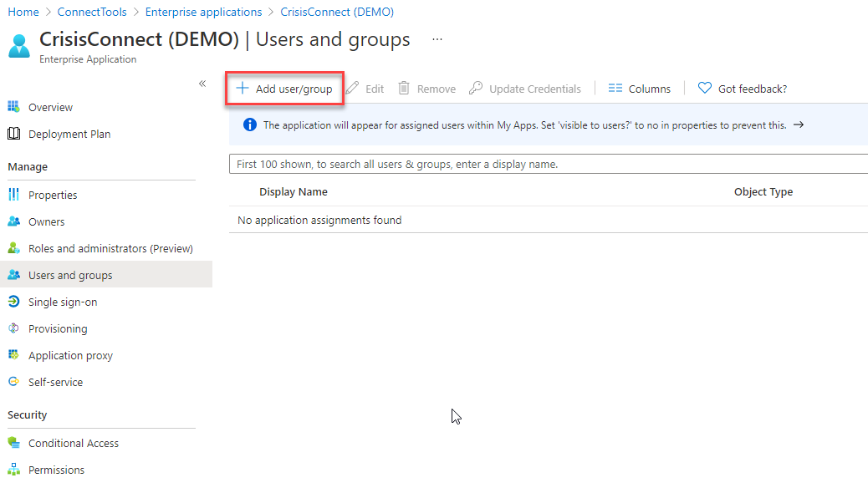Click the Manage section heading
Viewport: 868px width, 488px height.
click(28, 166)
